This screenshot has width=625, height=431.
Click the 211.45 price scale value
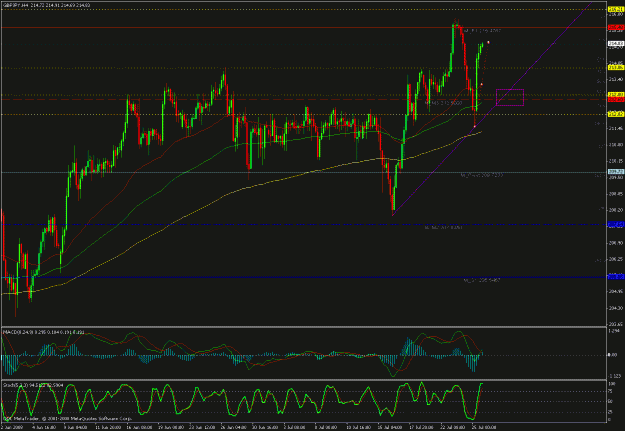616,128
